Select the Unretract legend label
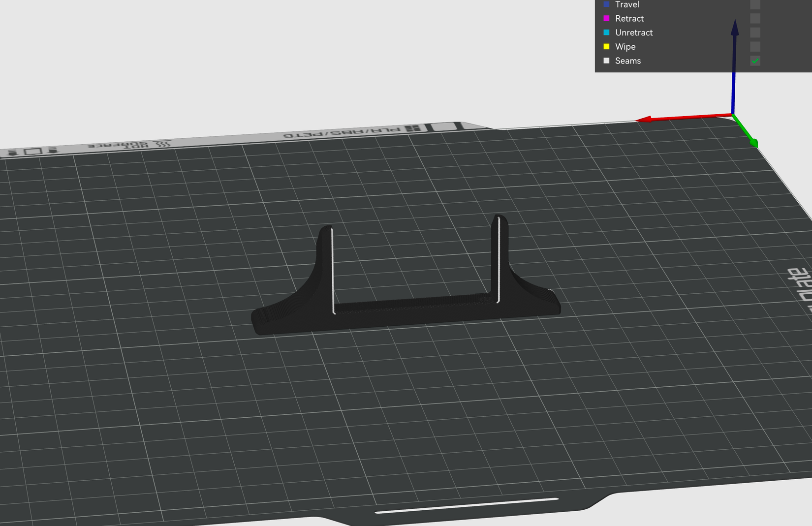The width and height of the screenshot is (812, 526). pos(634,32)
